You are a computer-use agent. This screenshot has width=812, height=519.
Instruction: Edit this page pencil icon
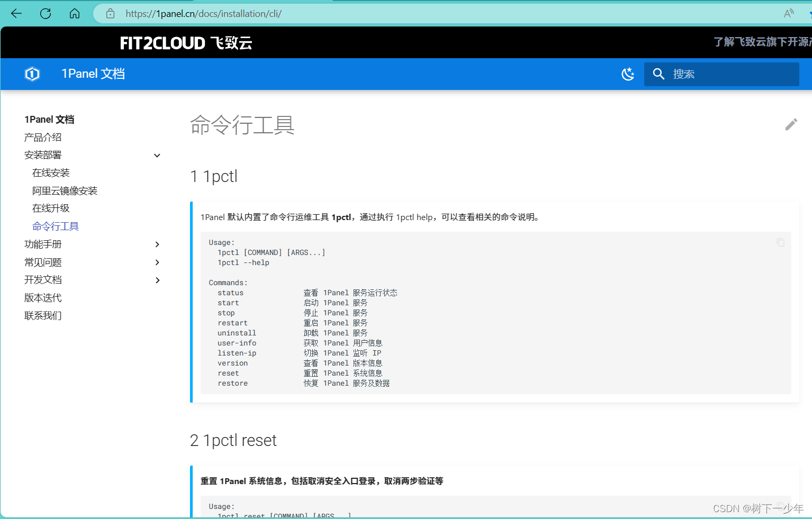(x=791, y=124)
